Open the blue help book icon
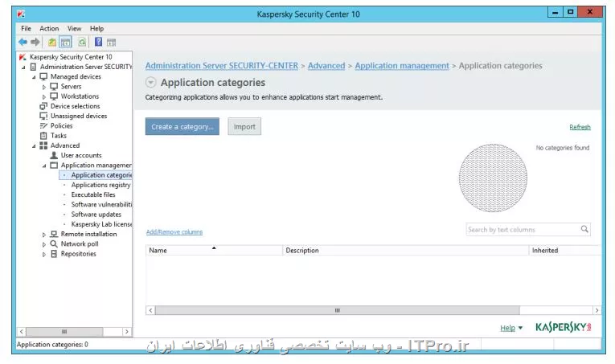Viewport: 615px width, 364px height. (98, 42)
